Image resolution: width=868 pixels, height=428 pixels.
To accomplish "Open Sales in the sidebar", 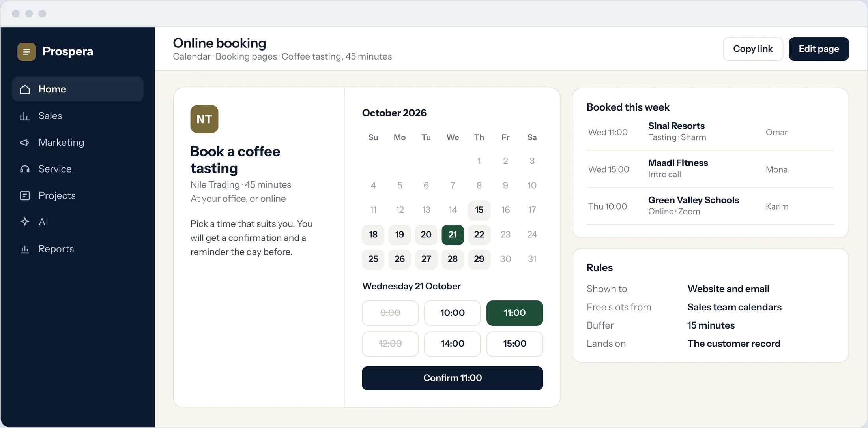I will click(x=78, y=116).
